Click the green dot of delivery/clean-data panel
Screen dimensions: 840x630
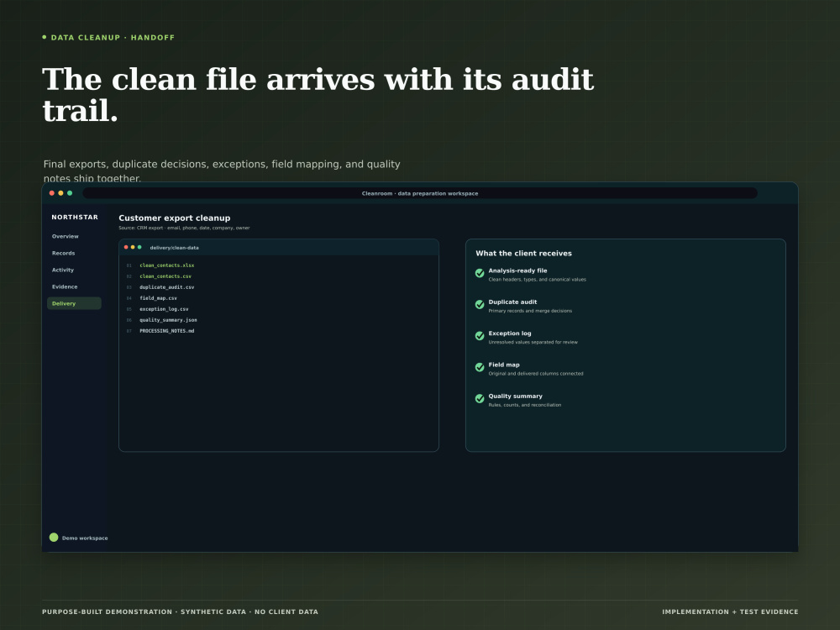coord(139,247)
